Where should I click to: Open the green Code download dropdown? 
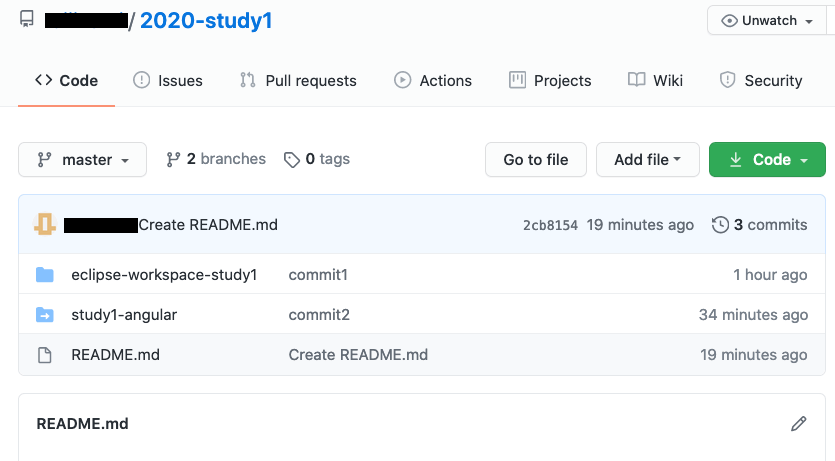tap(767, 159)
